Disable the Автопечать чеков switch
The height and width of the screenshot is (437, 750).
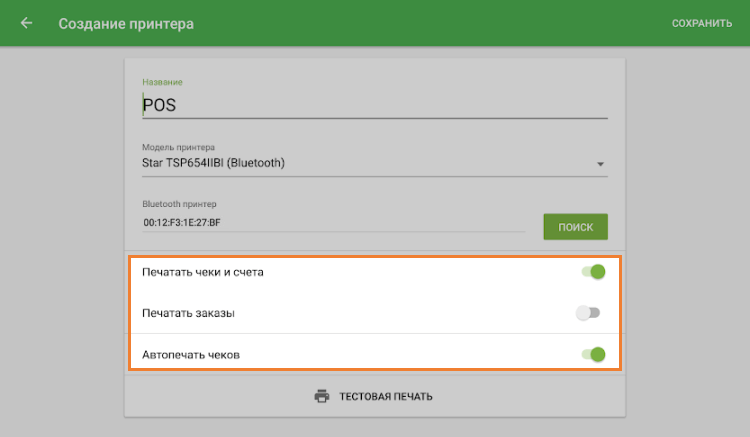592,354
